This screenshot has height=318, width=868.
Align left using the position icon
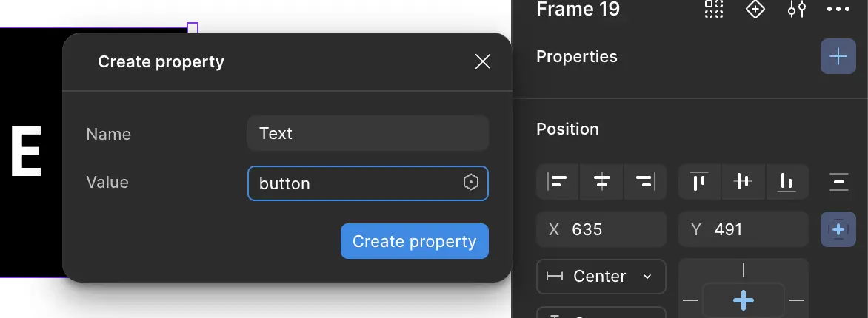coord(558,181)
